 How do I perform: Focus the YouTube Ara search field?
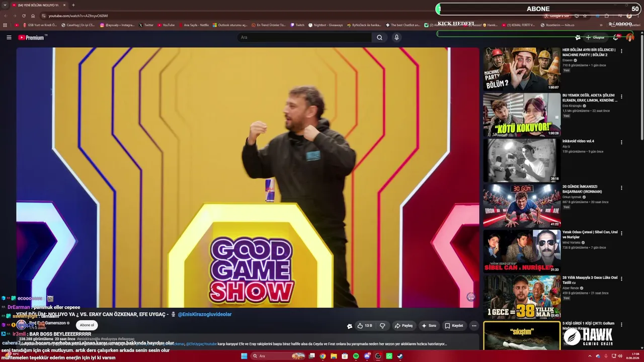305,37
